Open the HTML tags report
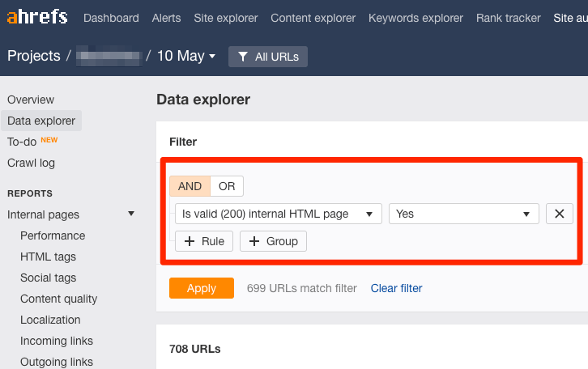Viewport: 588px width, 369px height. (x=48, y=257)
